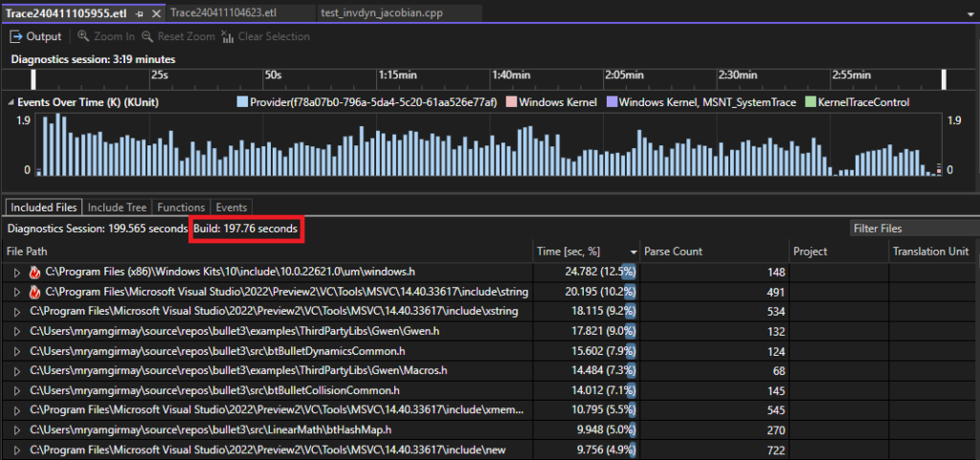Click the flame icon beside windows.h
Screen dimensions: 980x460
tap(35, 273)
